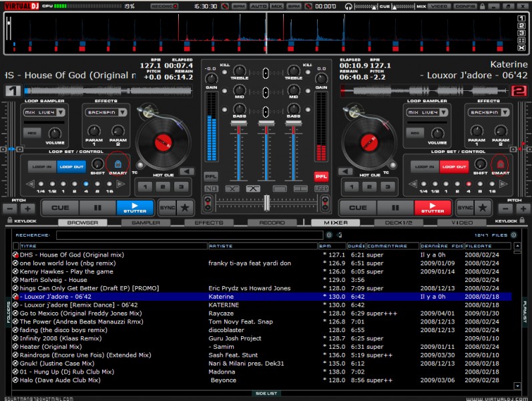Toggle the Smart loop lock on left deck
This screenshot has width=532, height=401.
tap(117, 164)
